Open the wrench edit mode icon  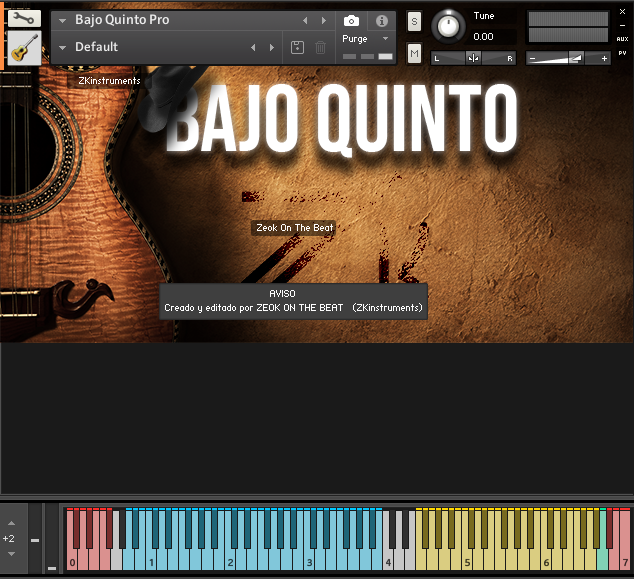(x=24, y=18)
